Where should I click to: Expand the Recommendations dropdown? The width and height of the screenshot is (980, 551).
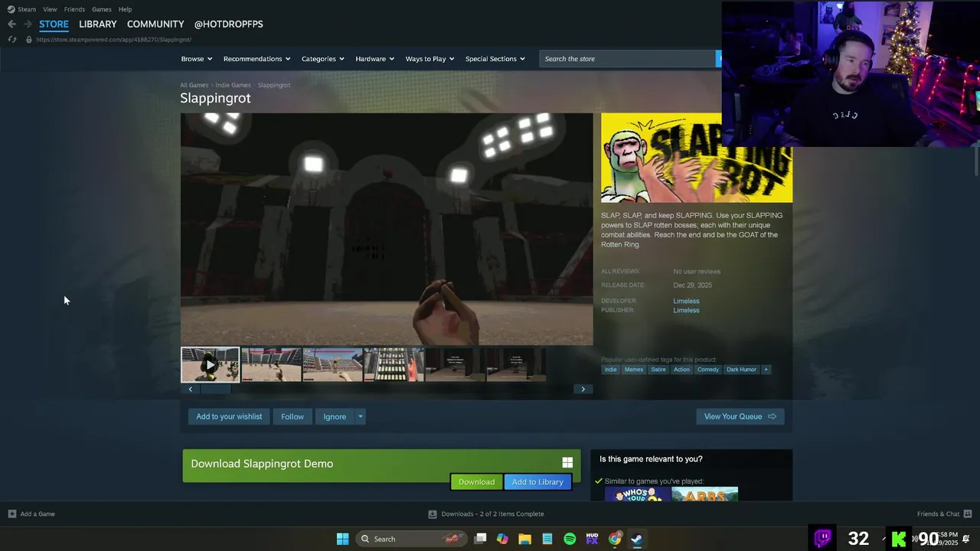256,59
